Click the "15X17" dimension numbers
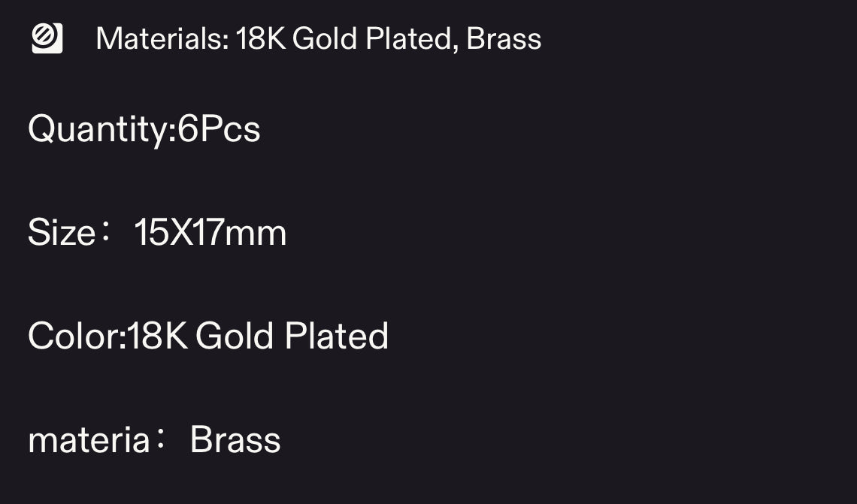Screen dimensions: 857x504 179,233
